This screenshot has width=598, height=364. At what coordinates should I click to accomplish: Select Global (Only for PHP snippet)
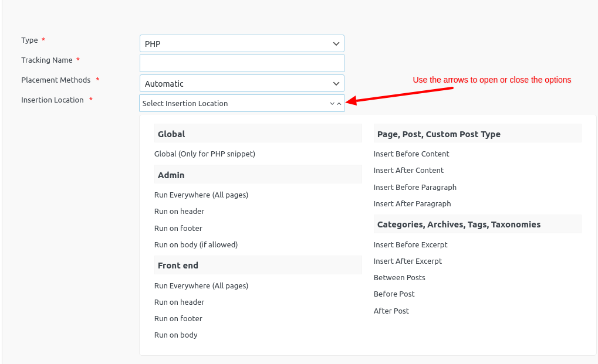204,154
